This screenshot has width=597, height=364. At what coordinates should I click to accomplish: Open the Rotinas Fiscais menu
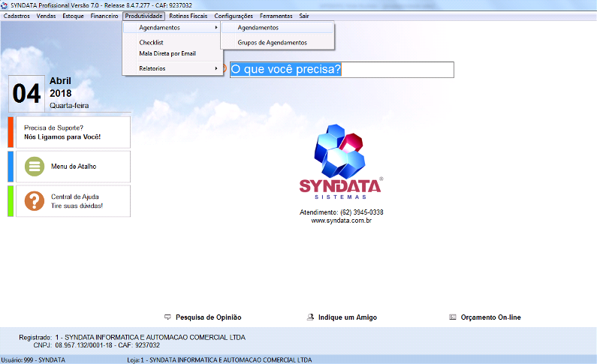(188, 16)
